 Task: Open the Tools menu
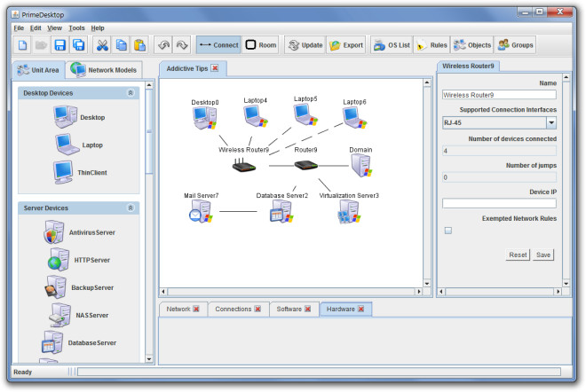coord(76,28)
